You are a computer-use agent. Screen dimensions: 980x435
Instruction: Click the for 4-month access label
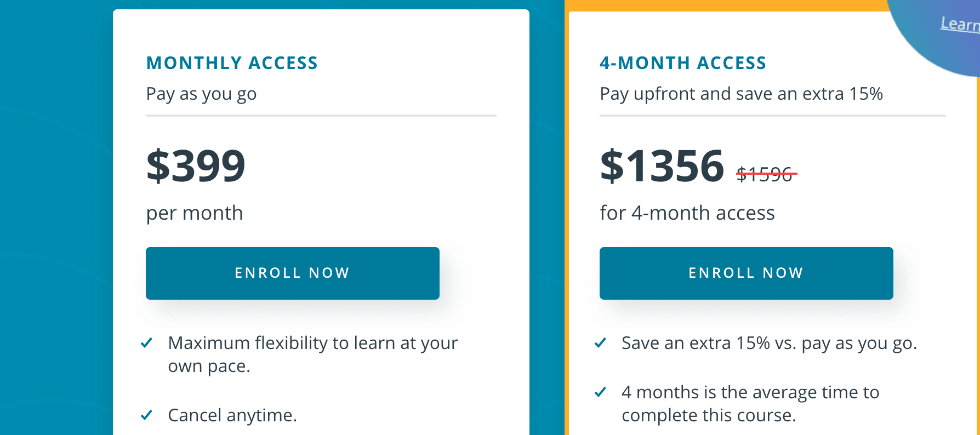(x=687, y=213)
